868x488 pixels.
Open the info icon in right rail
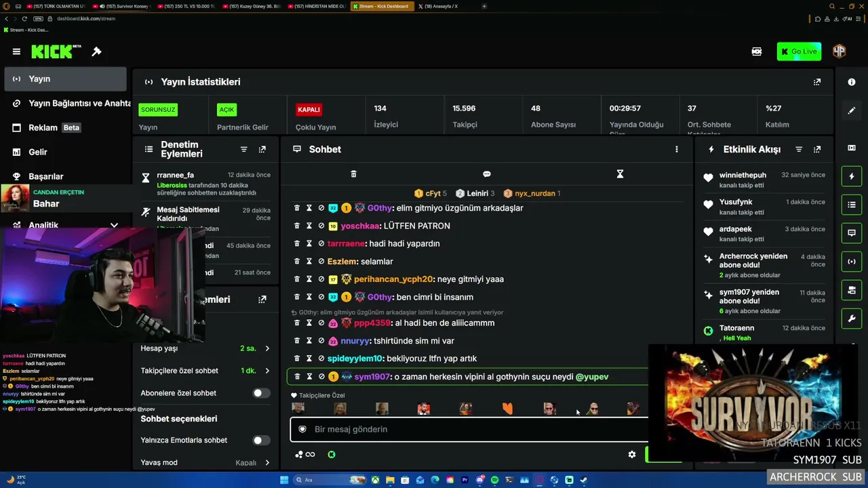[852, 82]
